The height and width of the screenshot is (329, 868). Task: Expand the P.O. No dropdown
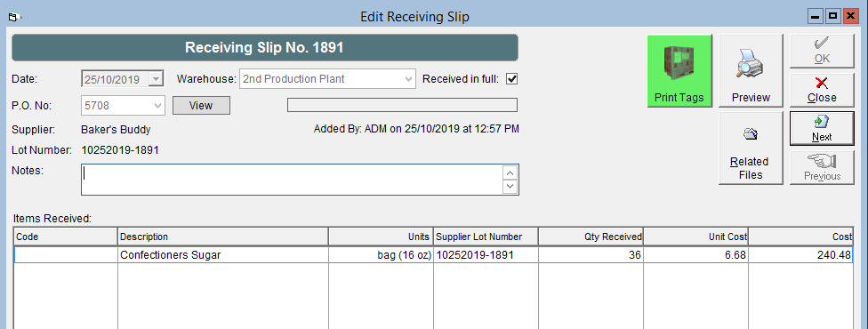click(x=157, y=105)
